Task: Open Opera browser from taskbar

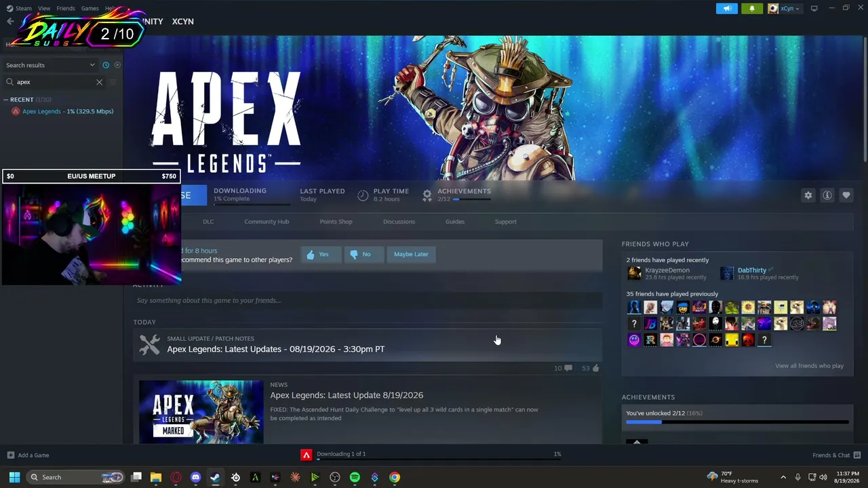Action: point(176,477)
